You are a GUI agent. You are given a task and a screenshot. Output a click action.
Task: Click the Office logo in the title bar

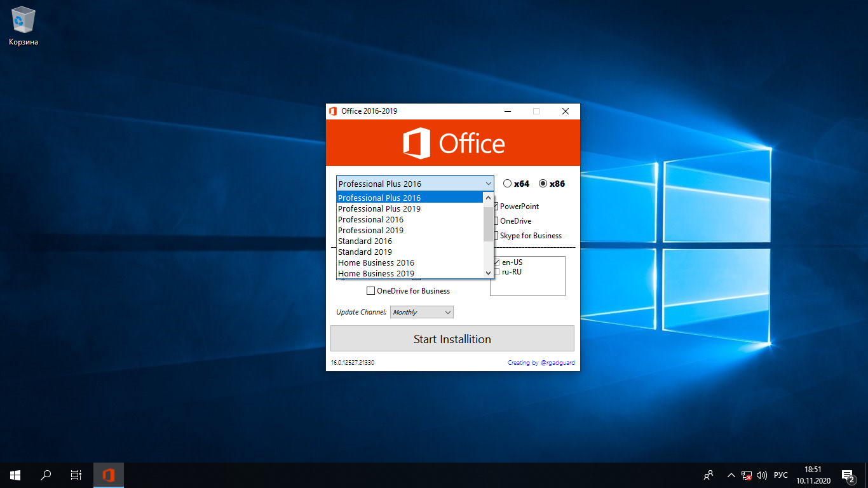[333, 111]
